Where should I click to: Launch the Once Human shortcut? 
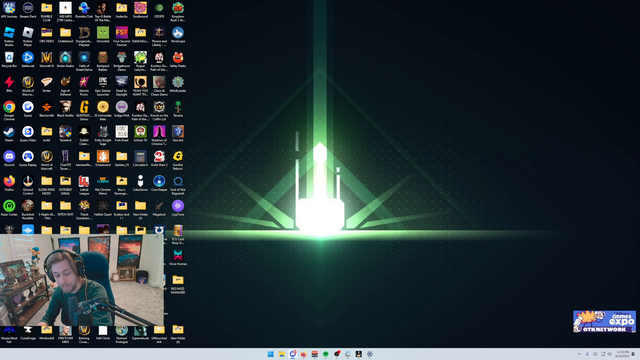[x=178, y=258]
